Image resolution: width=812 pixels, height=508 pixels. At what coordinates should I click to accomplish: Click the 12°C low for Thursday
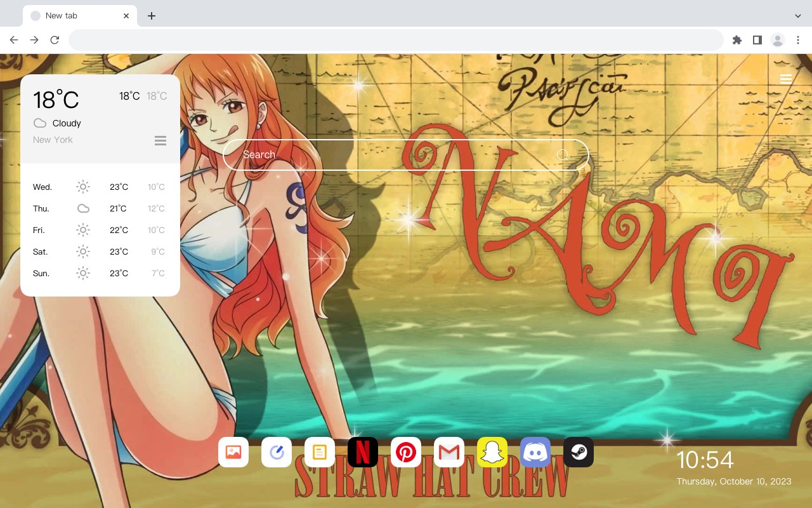click(157, 208)
